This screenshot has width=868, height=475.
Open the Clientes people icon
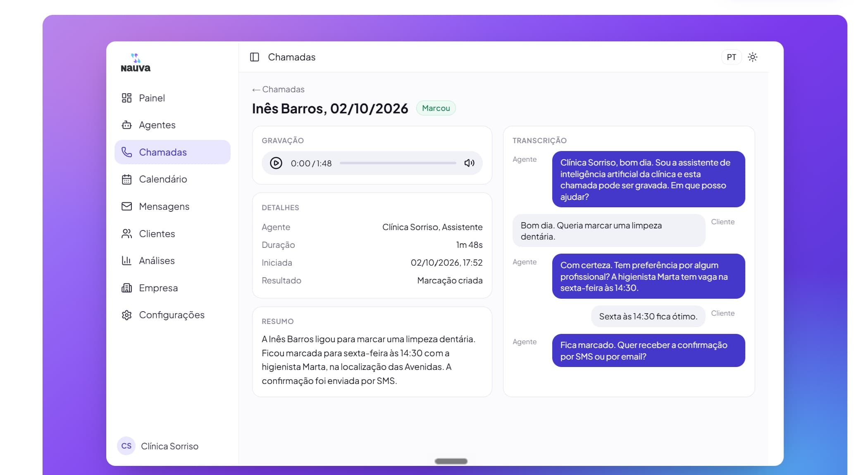click(x=126, y=234)
